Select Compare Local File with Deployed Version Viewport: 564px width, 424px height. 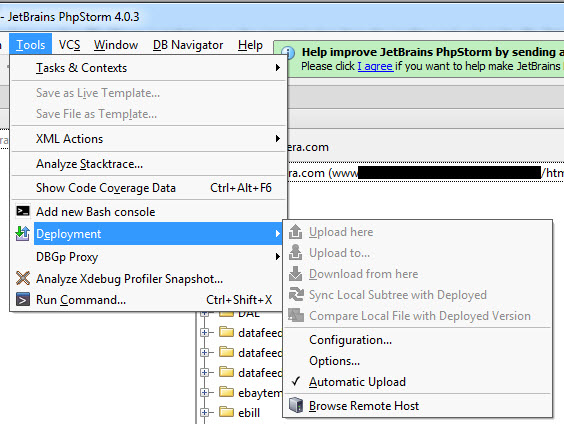(x=418, y=315)
